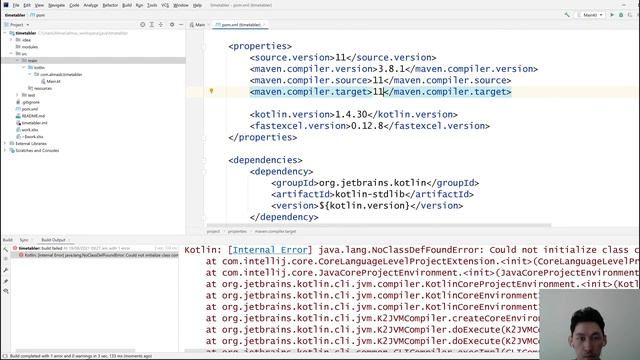Run MainKt with the green play icon
640x360 pixels.
[612, 15]
